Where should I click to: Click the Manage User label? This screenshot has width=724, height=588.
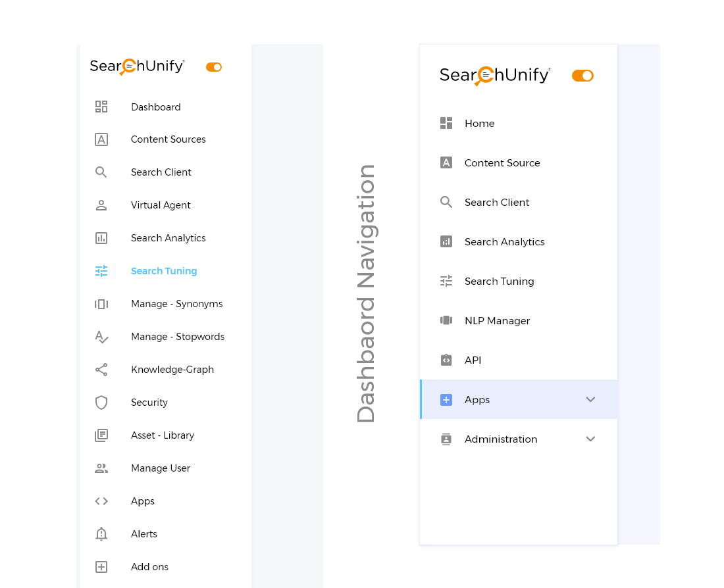[161, 468]
